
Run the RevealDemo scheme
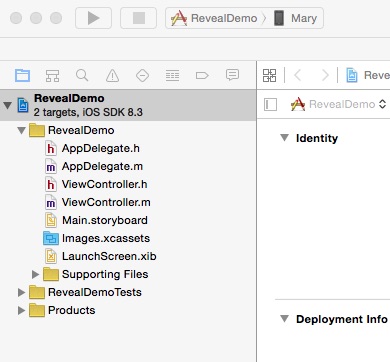tap(93, 18)
